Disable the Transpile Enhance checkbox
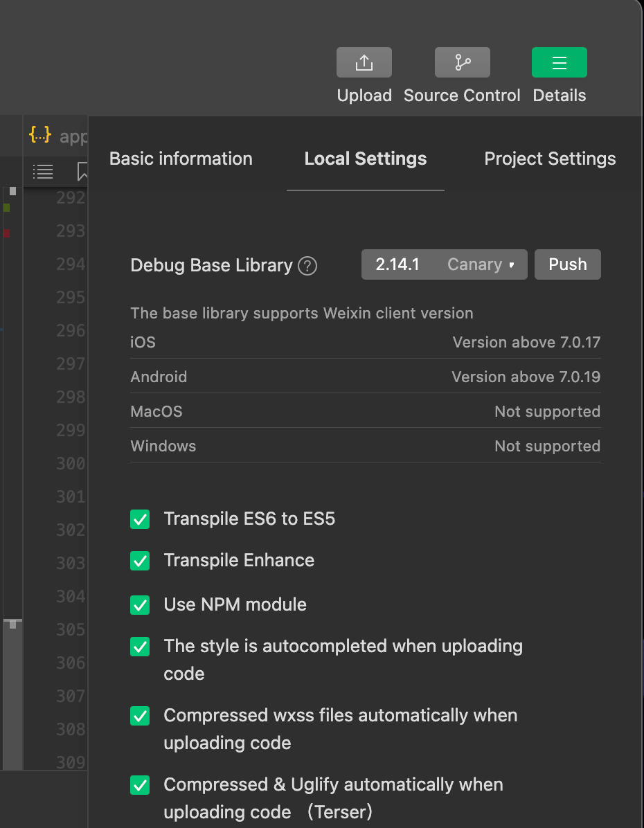This screenshot has height=828, width=644. pyautogui.click(x=140, y=561)
